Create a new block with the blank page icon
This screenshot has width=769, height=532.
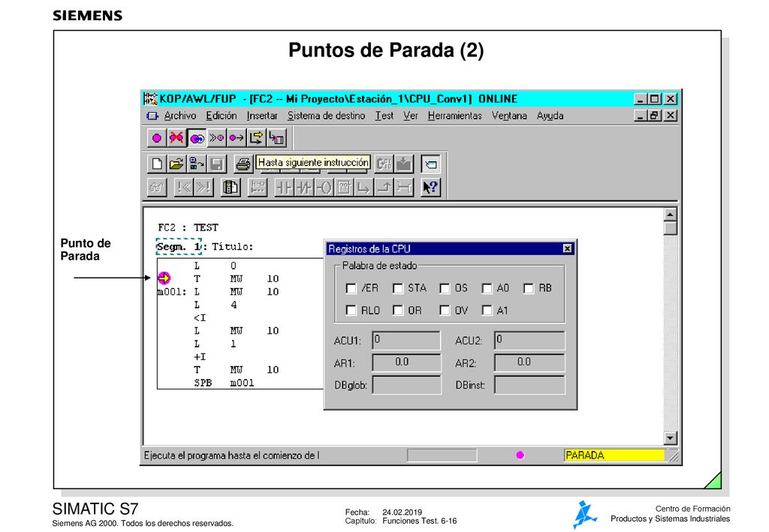156,164
